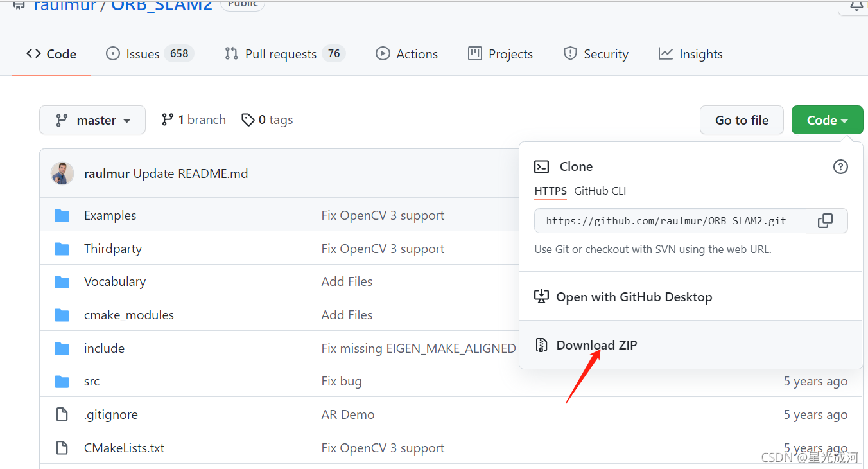Click the CMakeLists.txt file icon

pos(62,448)
